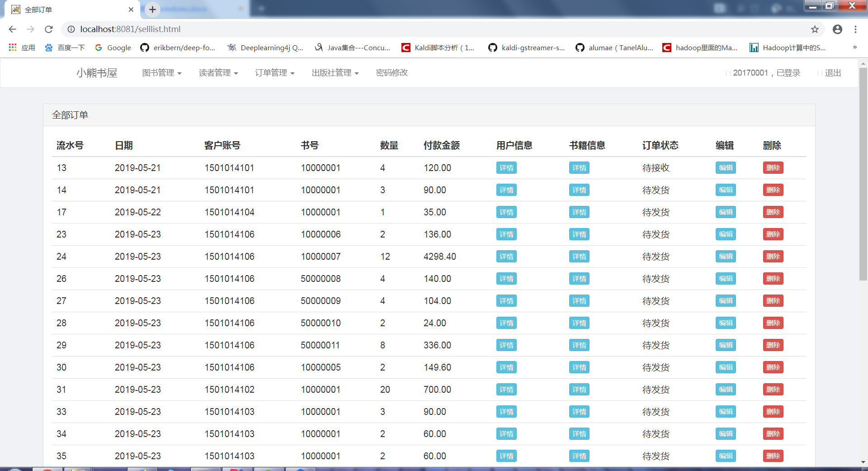View 书籍信息 详情 for order 24

point(579,257)
